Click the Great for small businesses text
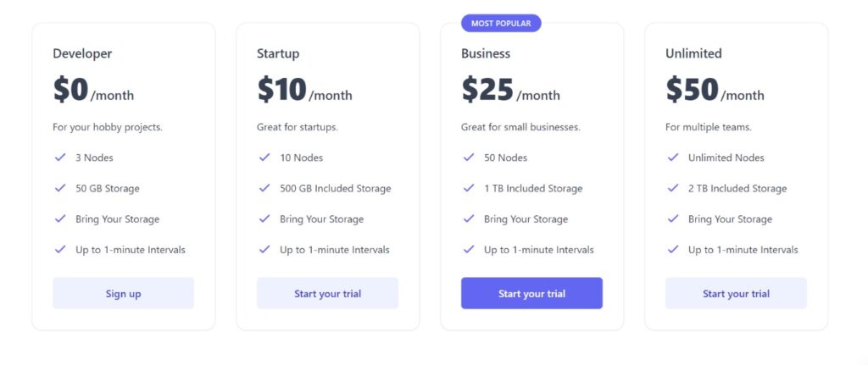 coord(520,127)
